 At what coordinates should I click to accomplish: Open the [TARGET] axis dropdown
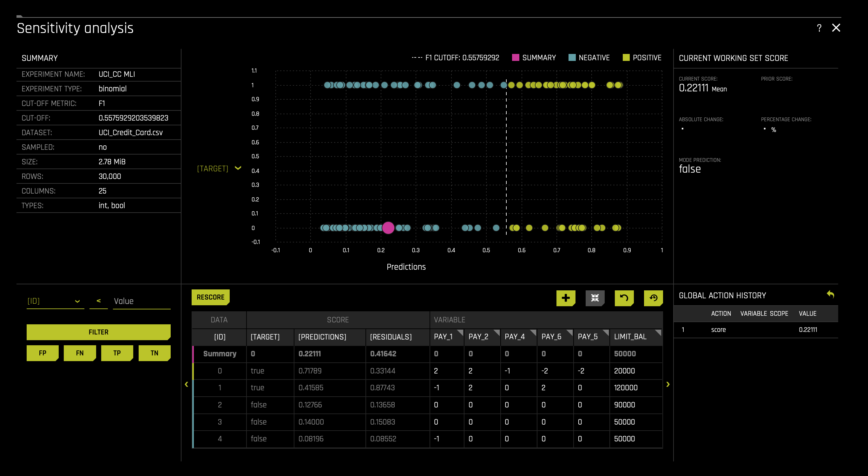point(219,168)
